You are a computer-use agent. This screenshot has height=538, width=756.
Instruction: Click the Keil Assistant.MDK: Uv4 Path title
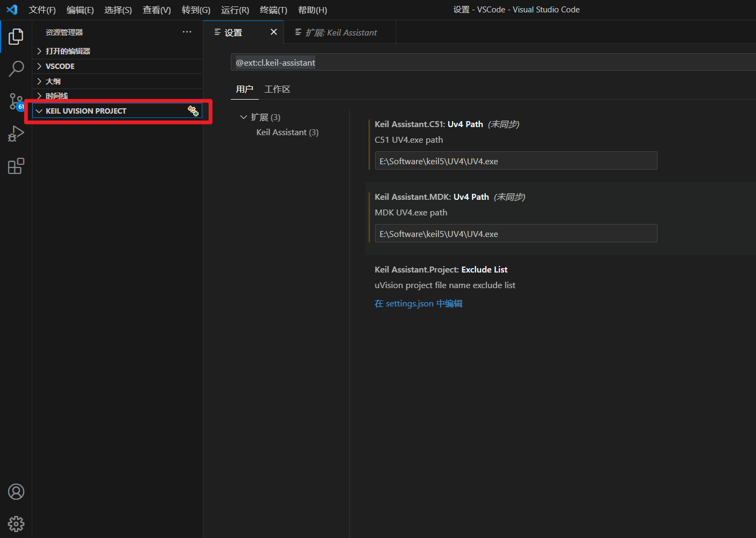[x=432, y=197]
